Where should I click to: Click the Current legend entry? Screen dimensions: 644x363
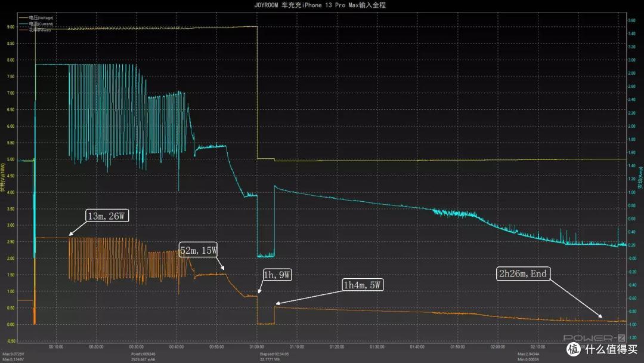[x=36, y=24]
